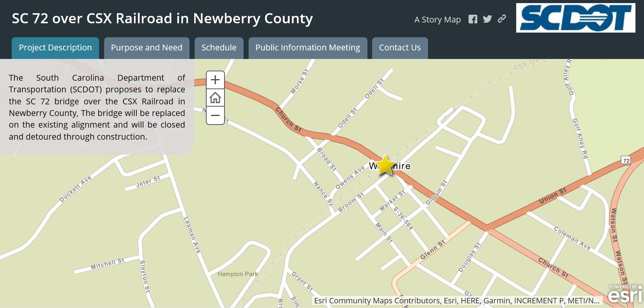Share story map on Facebook
644x308 pixels.
[473, 19]
